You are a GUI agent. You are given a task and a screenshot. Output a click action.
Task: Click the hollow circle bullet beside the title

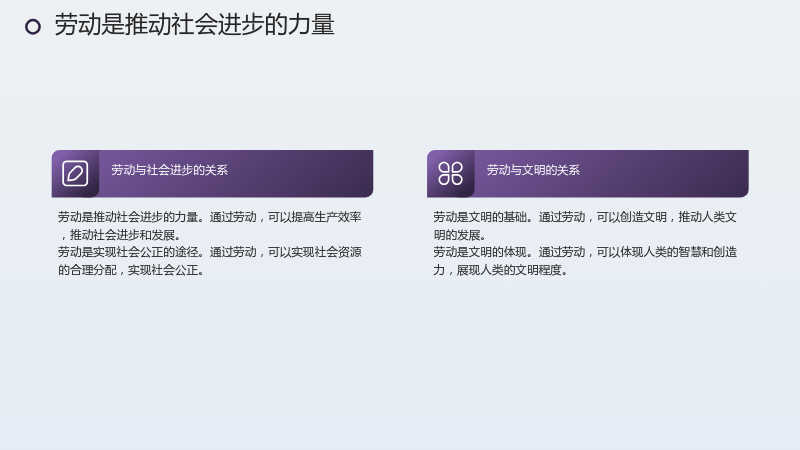tap(33, 27)
